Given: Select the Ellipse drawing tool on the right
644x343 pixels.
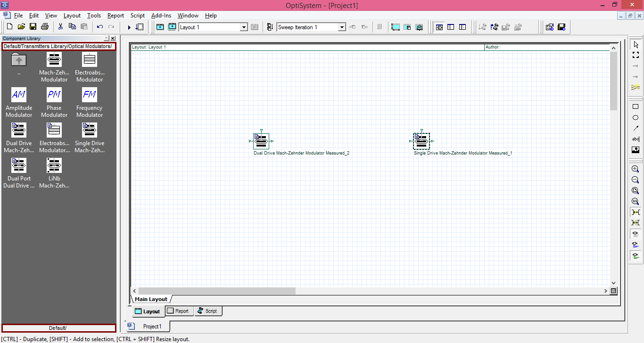Looking at the screenshot, I should tap(635, 117).
